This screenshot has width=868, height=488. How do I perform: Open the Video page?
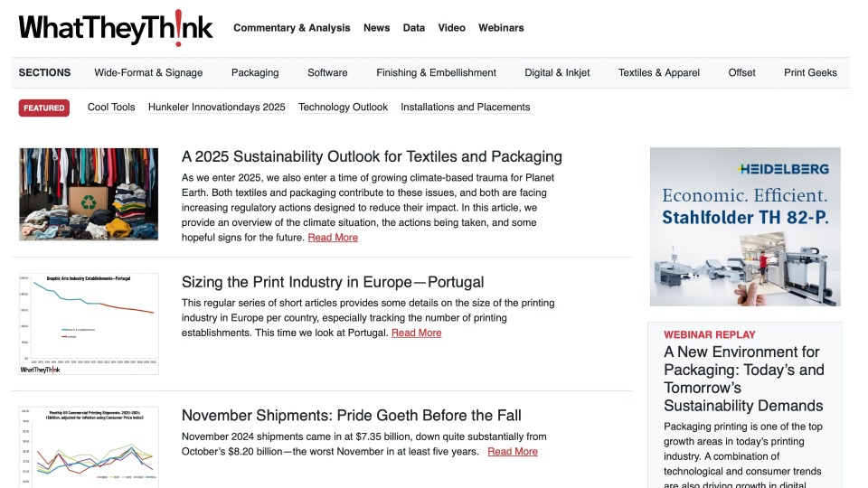451,28
